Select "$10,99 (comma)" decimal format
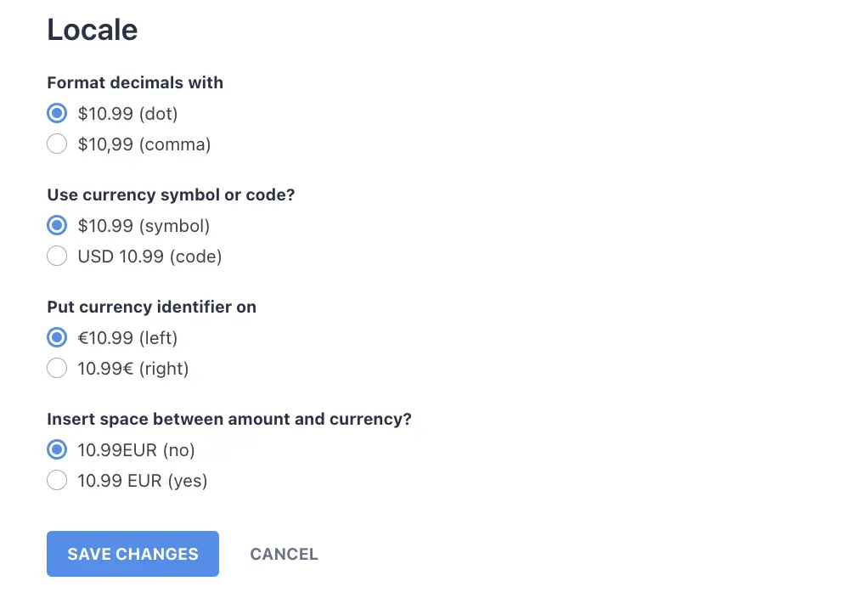The width and height of the screenshot is (868, 615). pyautogui.click(x=56, y=144)
